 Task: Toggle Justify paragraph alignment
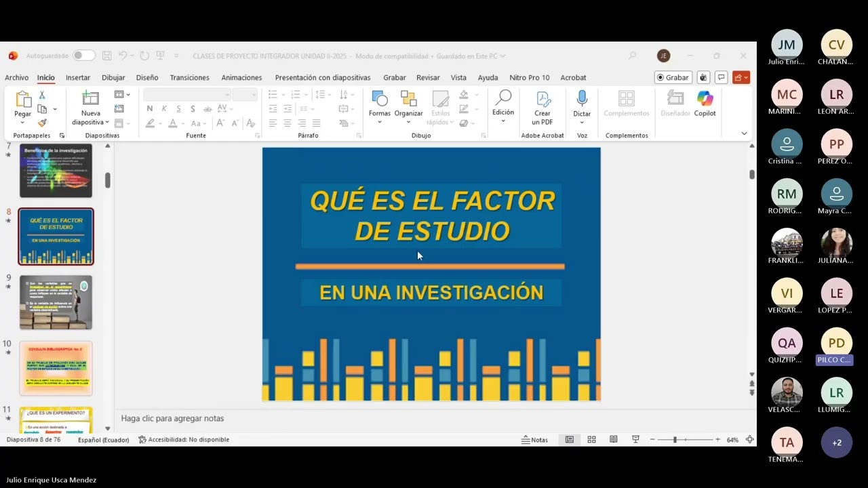[x=316, y=123]
